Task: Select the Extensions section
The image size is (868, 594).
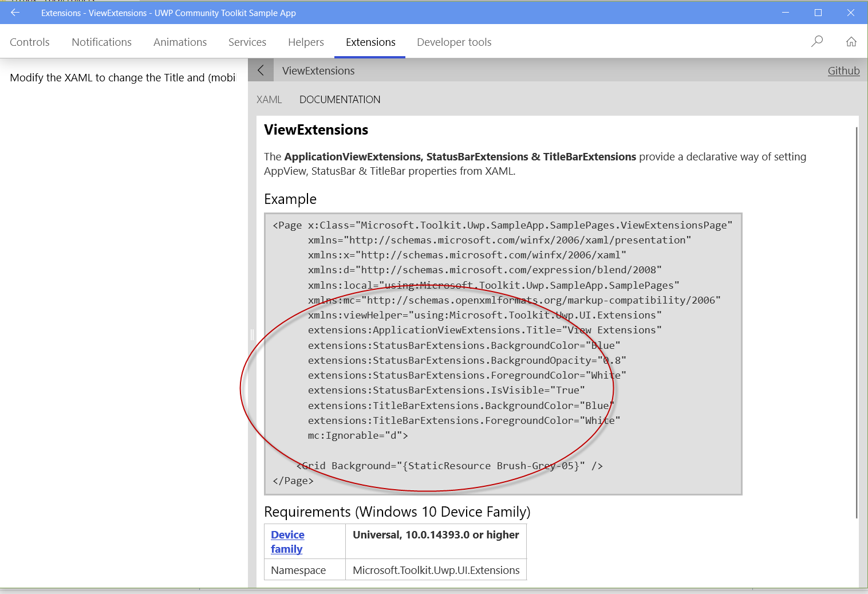Action: coord(370,42)
